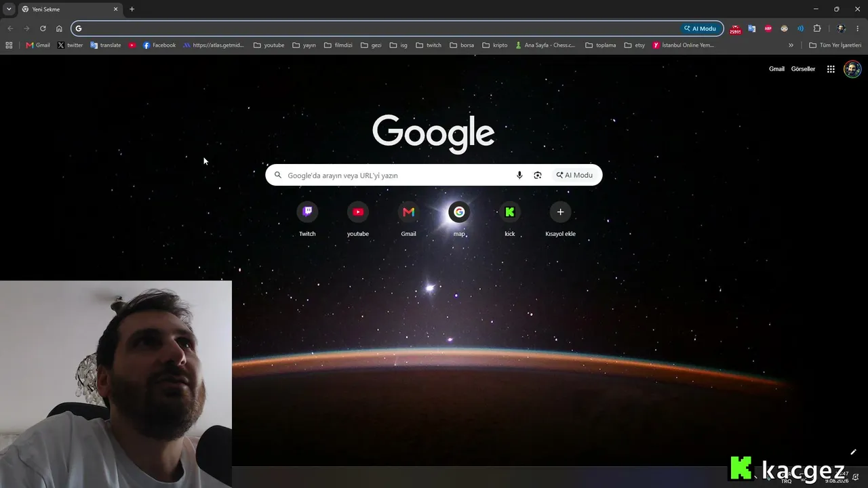Click the Google search box

click(x=433, y=175)
